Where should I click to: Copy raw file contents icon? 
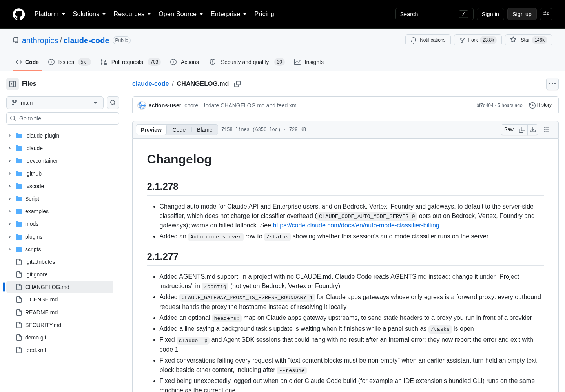point(522,130)
